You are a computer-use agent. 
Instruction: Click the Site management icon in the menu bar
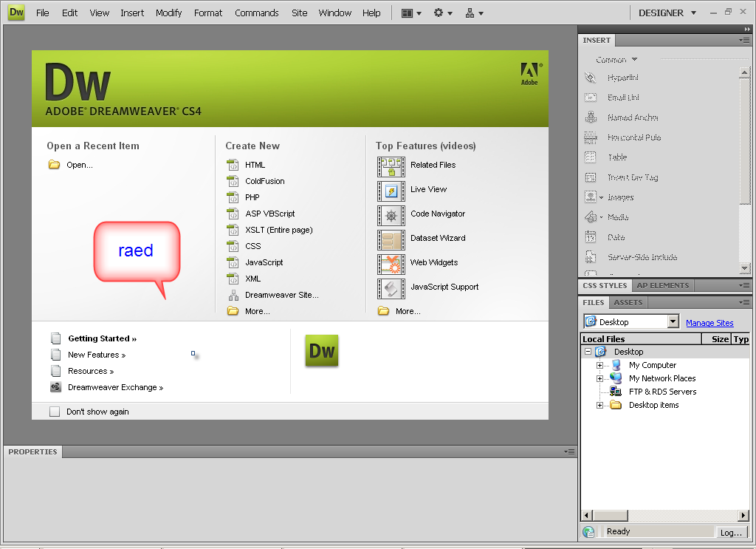[473, 13]
